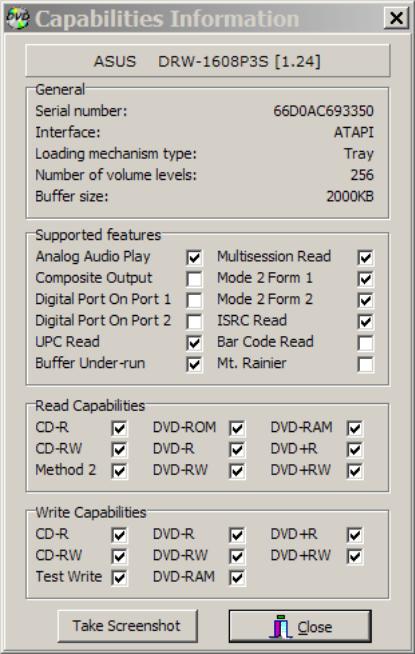Image resolution: width=415 pixels, height=654 pixels.
Task: Toggle DVD+R under Read Capabilities
Action: click(x=355, y=450)
